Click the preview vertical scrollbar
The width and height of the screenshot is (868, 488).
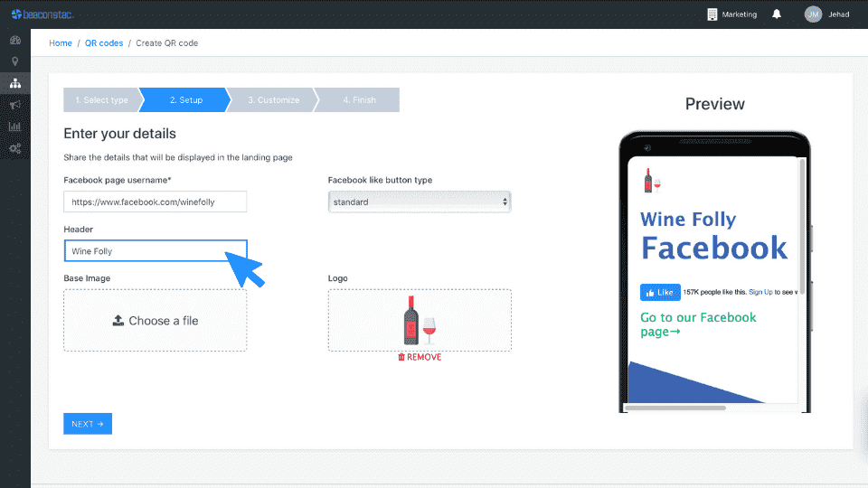click(x=802, y=227)
